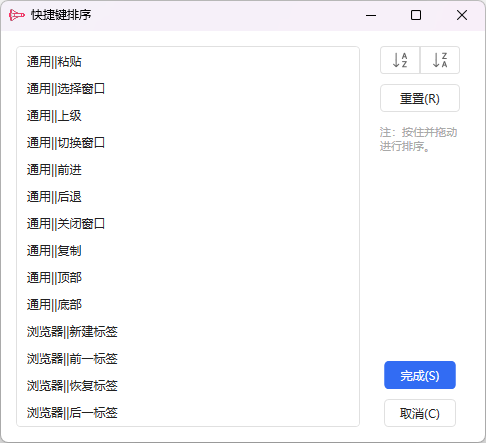486x443 pixels.
Task: Pick the 通用||上级 entry
Action: [x=188, y=116]
